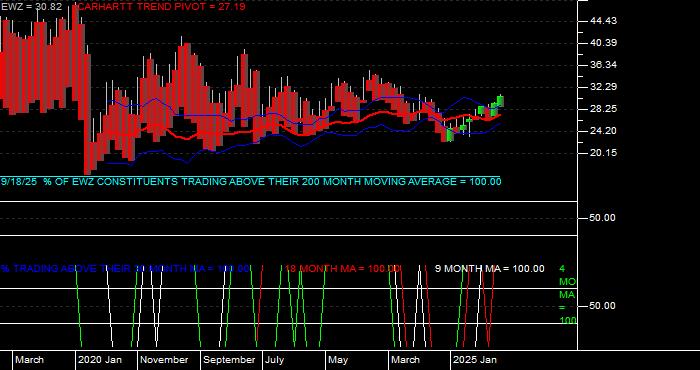Viewport: 700px width, 370px height.
Task: Click the July date marker
Action: pyautogui.click(x=275, y=360)
